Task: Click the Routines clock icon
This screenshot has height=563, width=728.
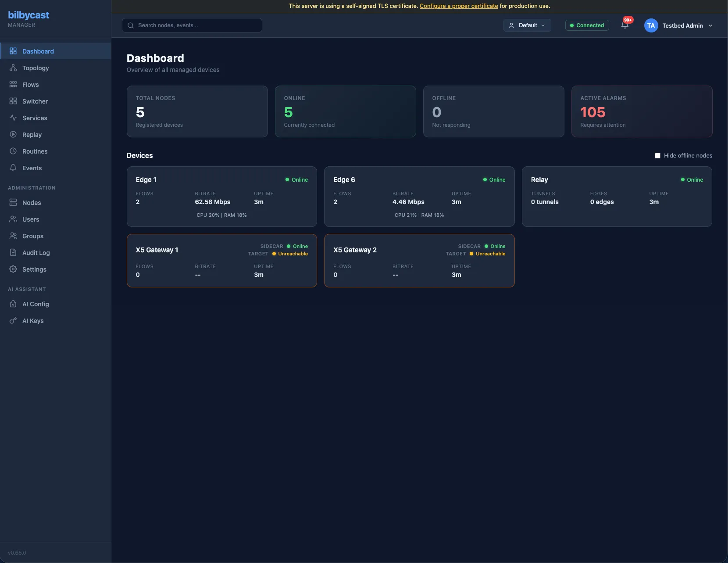Action: [13, 151]
